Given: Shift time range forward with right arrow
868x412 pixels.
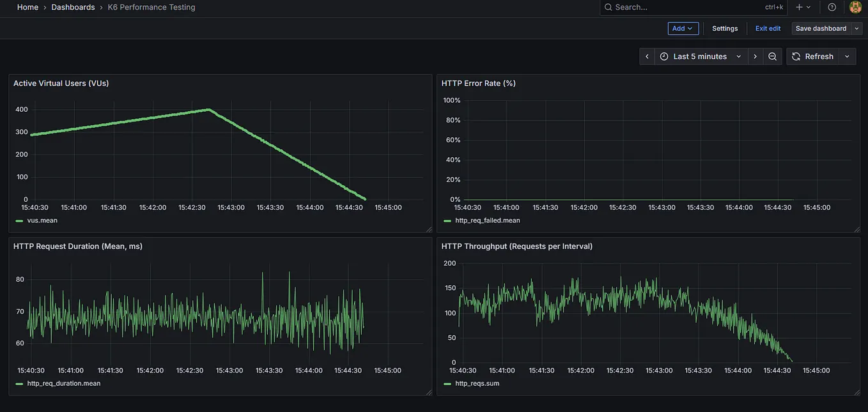Looking at the screenshot, I should [755, 56].
